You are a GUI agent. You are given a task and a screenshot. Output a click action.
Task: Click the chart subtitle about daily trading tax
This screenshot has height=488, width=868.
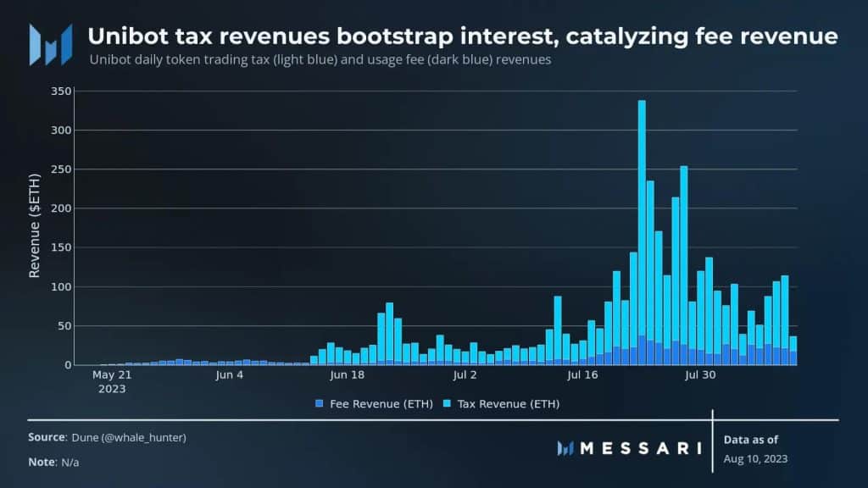point(320,60)
